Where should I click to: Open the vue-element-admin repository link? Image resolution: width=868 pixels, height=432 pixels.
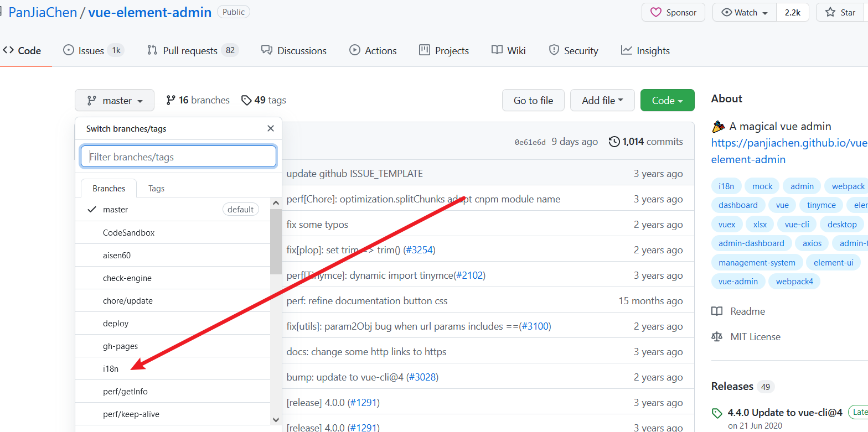pos(150,12)
